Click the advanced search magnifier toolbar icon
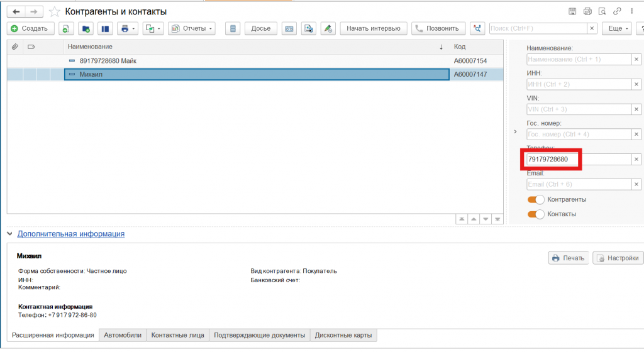Image resolution: width=644 pixels, height=352 pixels. coord(477,28)
